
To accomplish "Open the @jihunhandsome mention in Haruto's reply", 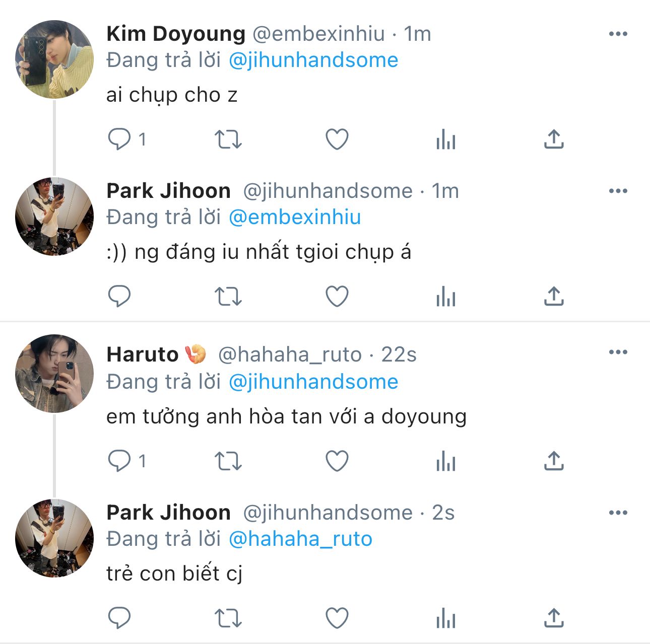I will point(313,382).
